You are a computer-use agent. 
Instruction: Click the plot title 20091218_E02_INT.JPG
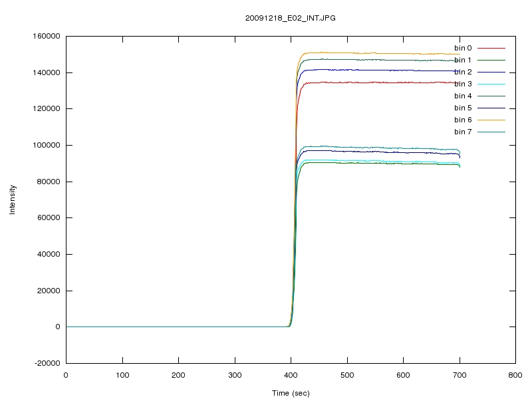point(291,19)
